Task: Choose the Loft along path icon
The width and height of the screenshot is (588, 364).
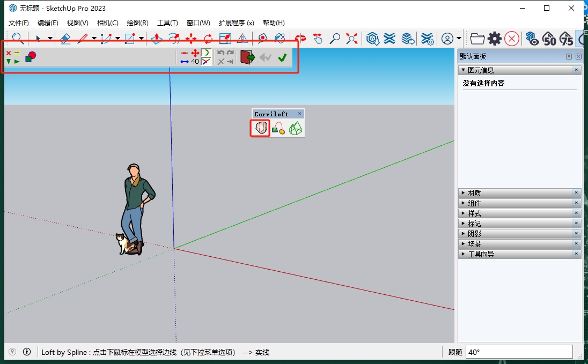Action: [278, 128]
